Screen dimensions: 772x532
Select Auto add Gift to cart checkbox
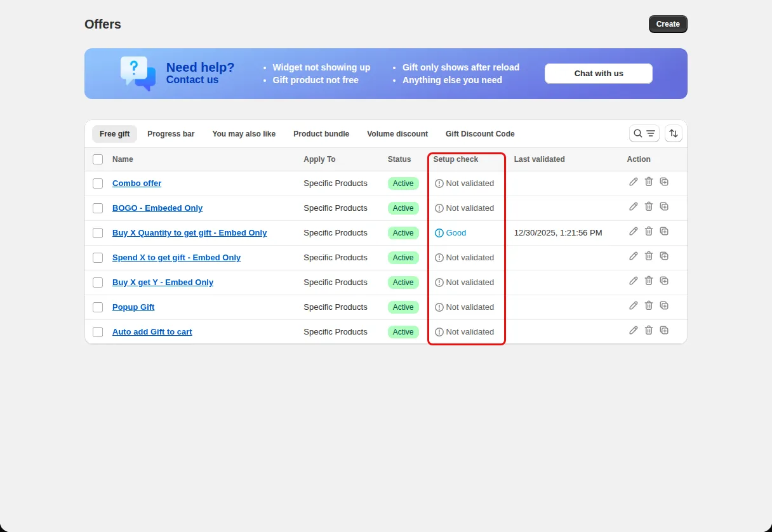(98, 332)
